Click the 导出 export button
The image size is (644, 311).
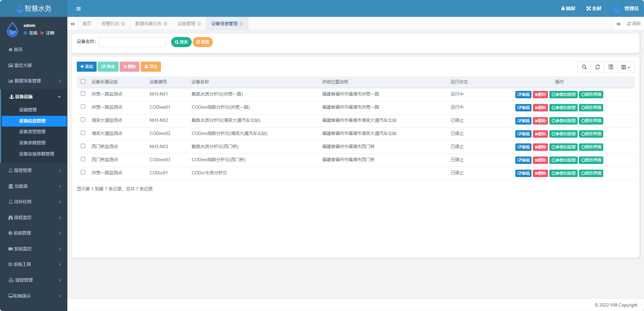(151, 67)
